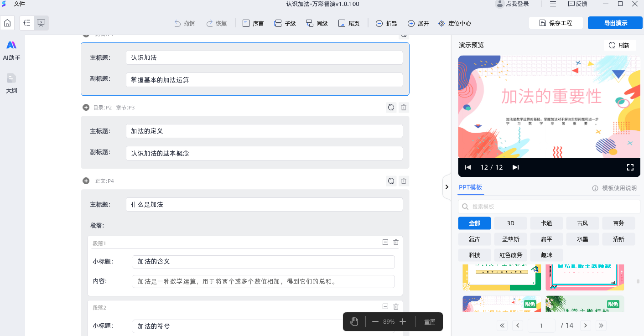Redo with the 恢复 button

(217, 23)
